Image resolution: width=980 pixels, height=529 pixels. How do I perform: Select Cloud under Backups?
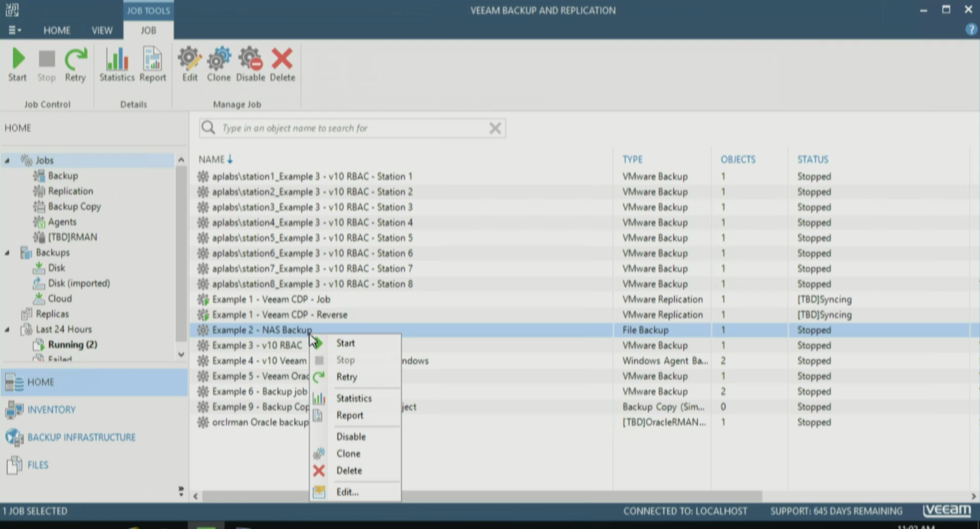pos(60,298)
